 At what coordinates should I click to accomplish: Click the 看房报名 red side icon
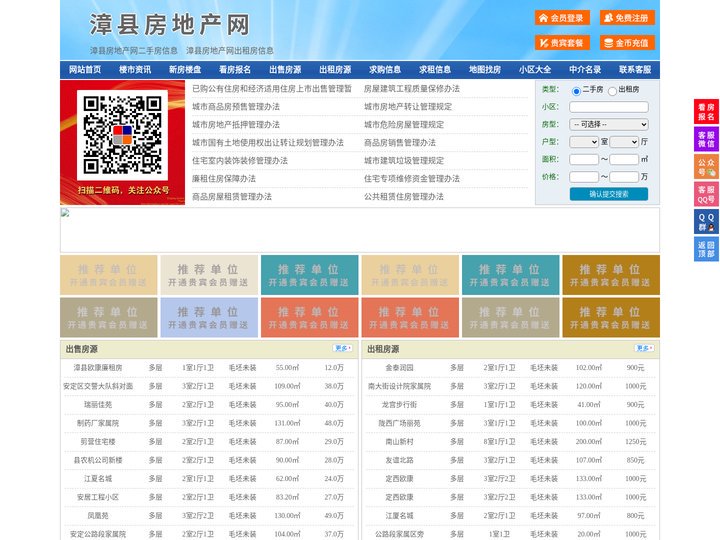point(706,112)
